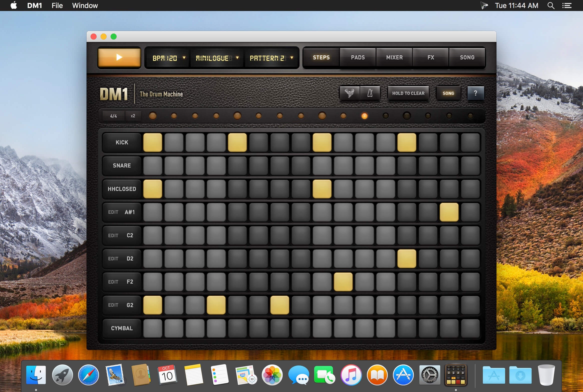Image resolution: width=583 pixels, height=392 pixels.
Task: Click the first step indicator LED
Action: (153, 116)
